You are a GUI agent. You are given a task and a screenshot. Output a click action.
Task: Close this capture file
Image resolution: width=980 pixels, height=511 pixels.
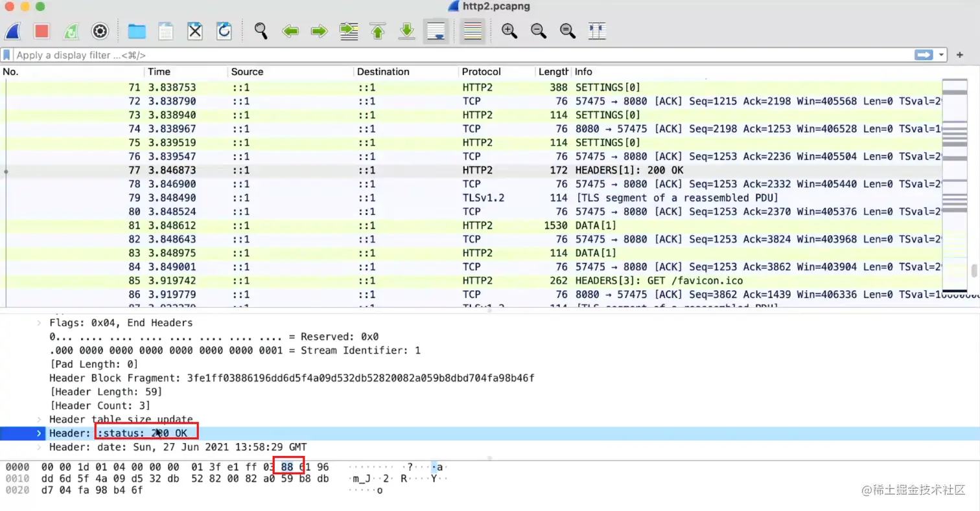coord(195,30)
